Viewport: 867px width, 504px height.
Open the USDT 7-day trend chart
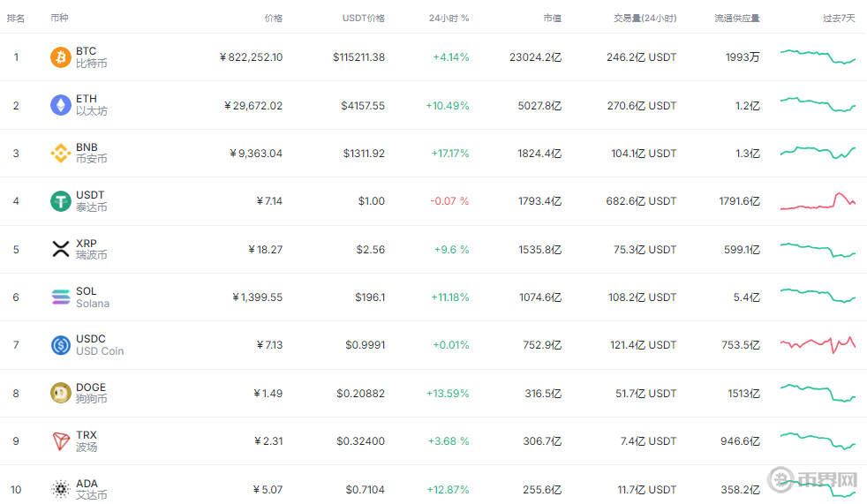pyautogui.click(x=818, y=201)
